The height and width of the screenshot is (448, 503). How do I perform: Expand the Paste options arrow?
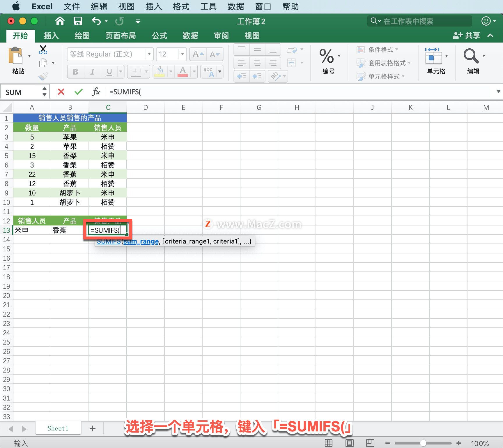[29, 56]
